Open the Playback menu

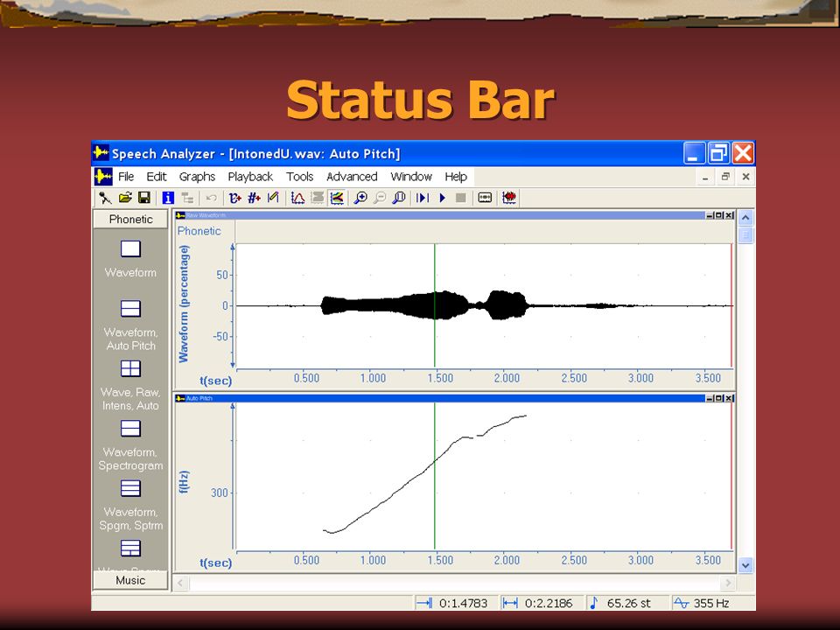tap(250, 177)
